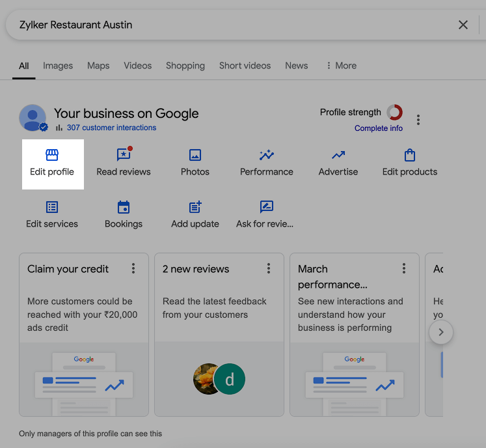Open the Advertise option
The height and width of the screenshot is (448, 486).
(338, 163)
